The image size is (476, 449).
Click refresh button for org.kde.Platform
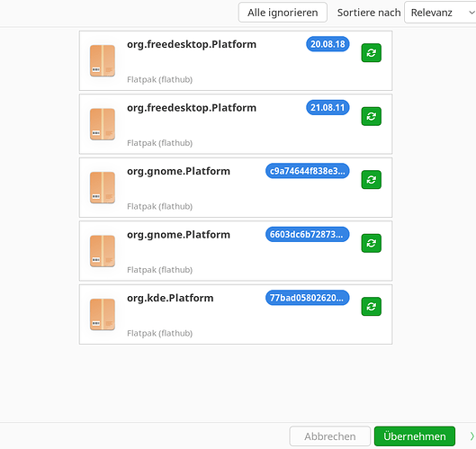click(371, 307)
